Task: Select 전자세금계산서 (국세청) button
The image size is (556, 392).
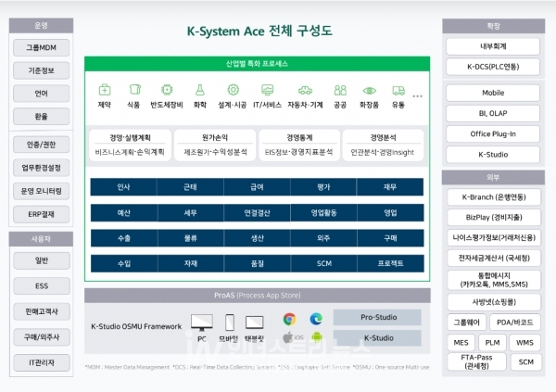Action: 494,258
